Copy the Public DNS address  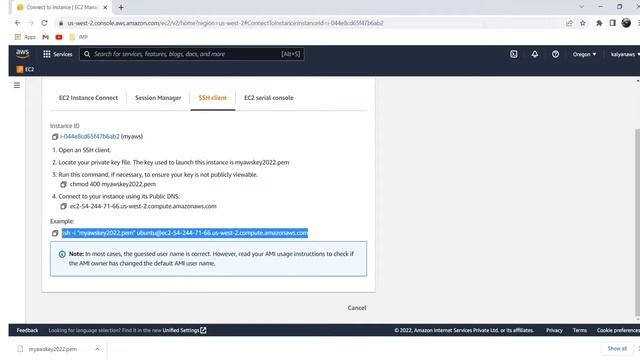(63, 207)
